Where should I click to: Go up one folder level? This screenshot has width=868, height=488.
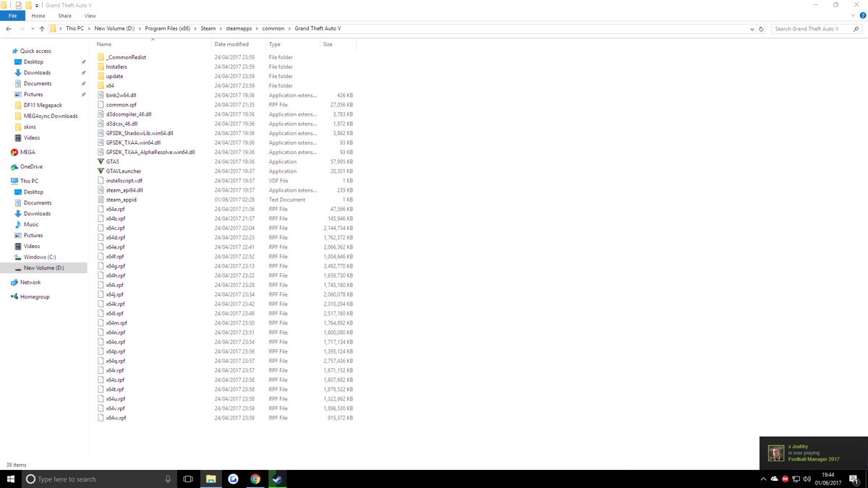41,28
